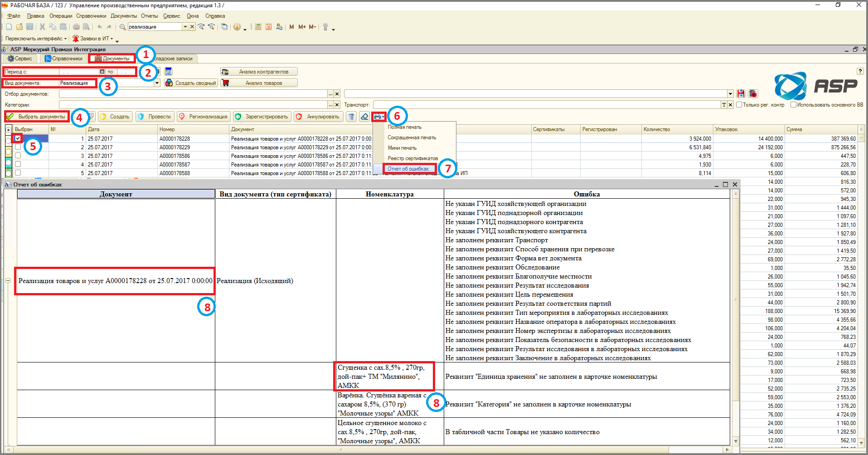Enable 'Только рег. контр' checkbox
868x455 pixels.
tap(739, 105)
